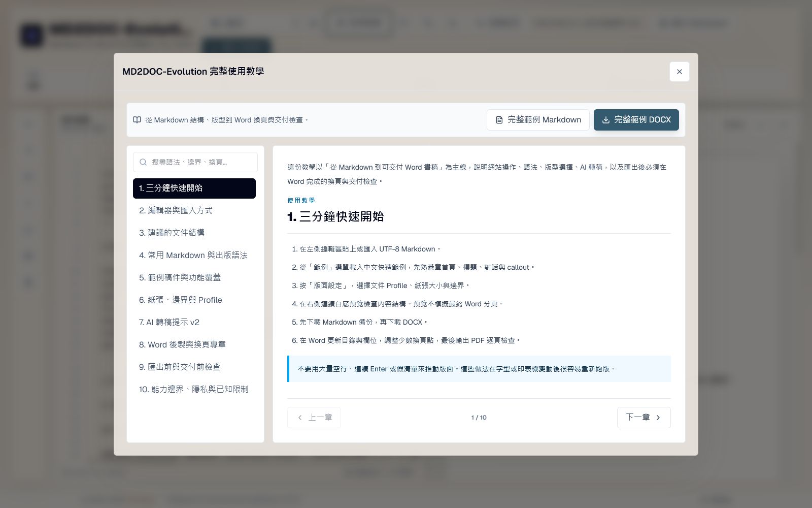Open chapter 8. Word 後製與換頁專章
This screenshot has width=812, height=508.
coord(194,344)
